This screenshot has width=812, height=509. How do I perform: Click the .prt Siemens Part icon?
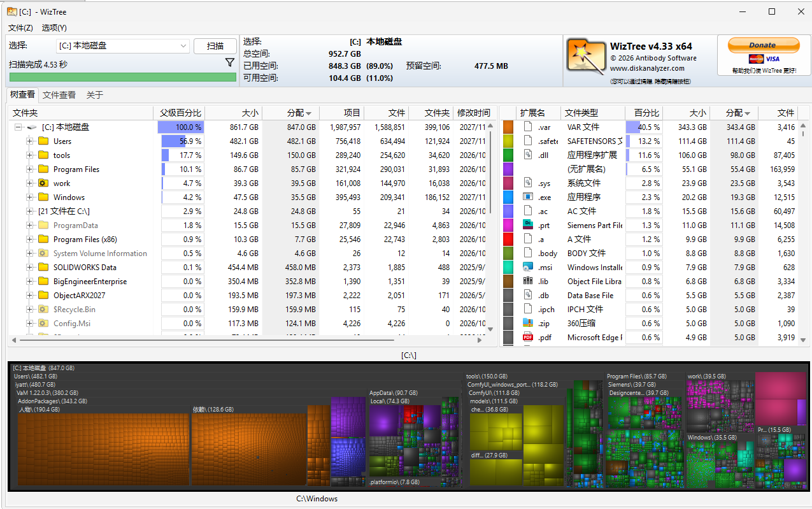point(527,224)
